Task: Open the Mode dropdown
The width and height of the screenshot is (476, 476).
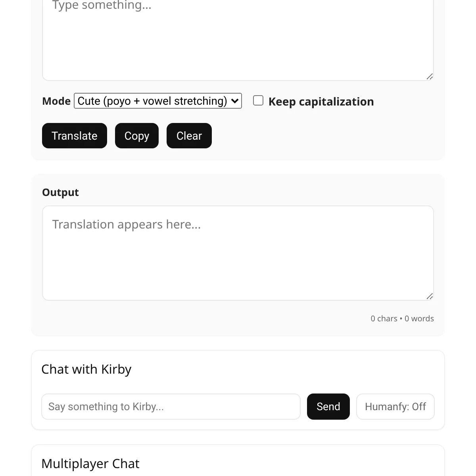Action: (x=158, y=101)
